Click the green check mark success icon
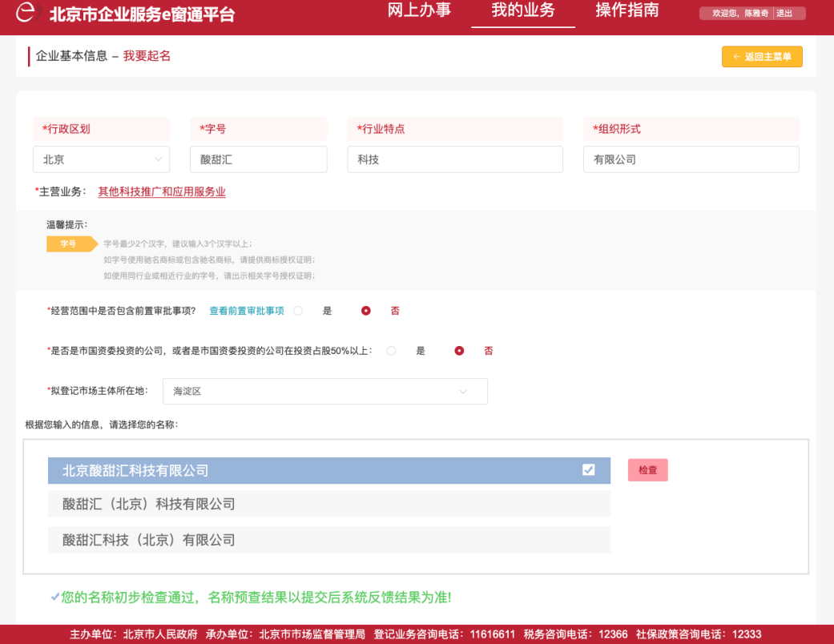This screenshot has width=834, height=644. tap(54, 597)
